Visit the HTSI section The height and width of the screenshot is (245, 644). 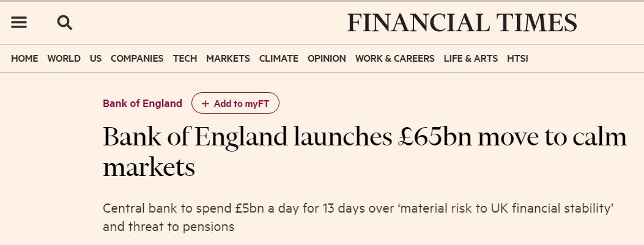point(517,59)
